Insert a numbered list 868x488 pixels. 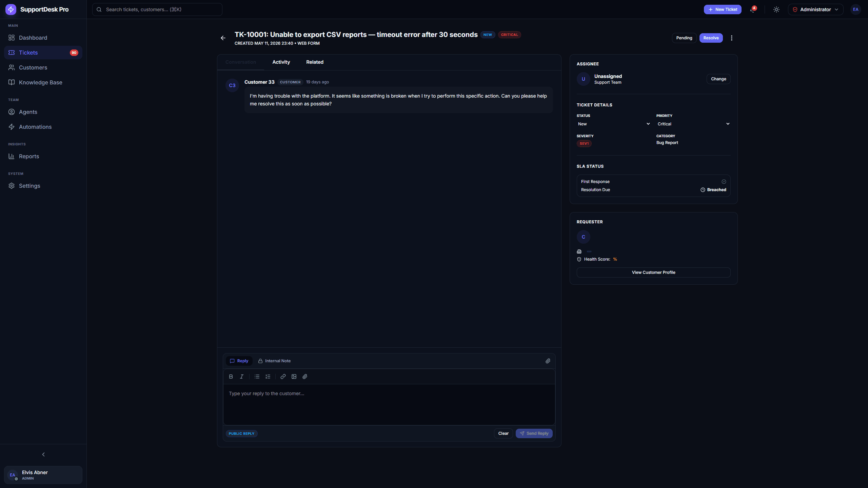click(268, 377)
